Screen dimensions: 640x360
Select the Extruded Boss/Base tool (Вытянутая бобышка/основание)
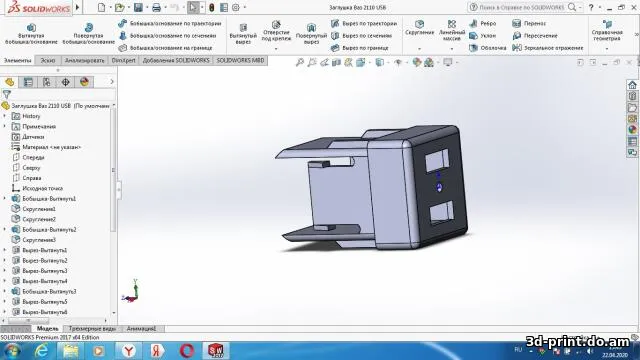(x=31, y=34)
